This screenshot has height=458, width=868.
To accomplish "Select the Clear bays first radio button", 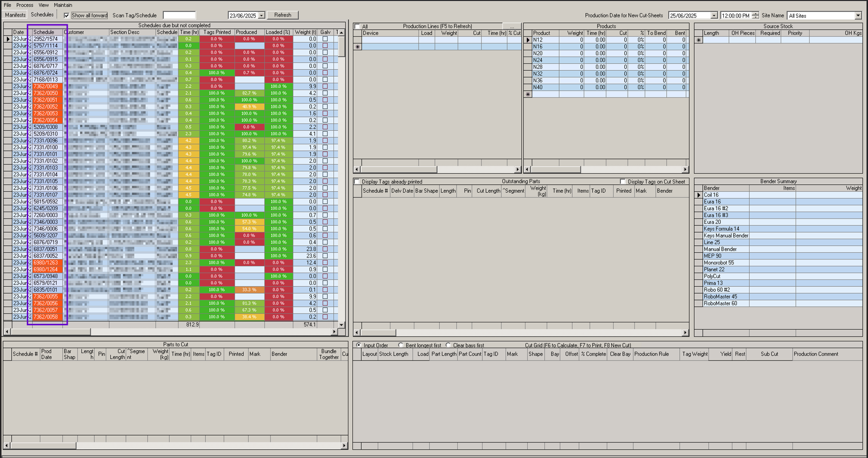I will point(448,345).
